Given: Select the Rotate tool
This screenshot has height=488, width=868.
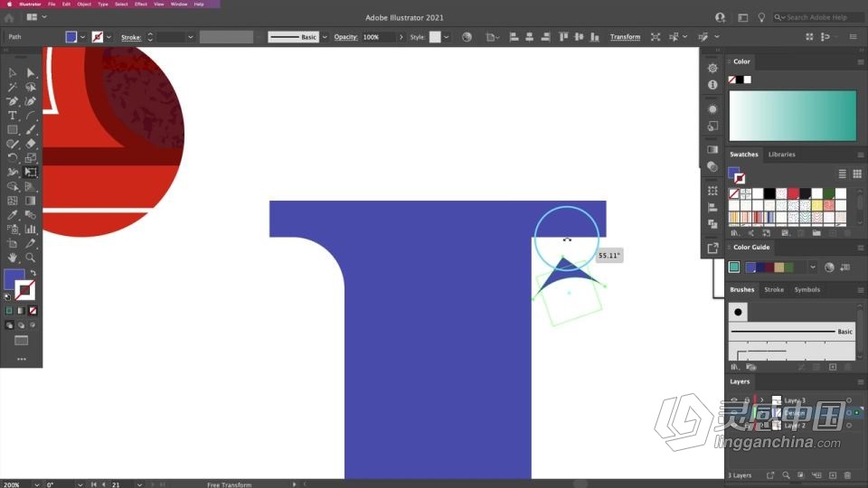Looking at the screenshot, I should [12, 158].
